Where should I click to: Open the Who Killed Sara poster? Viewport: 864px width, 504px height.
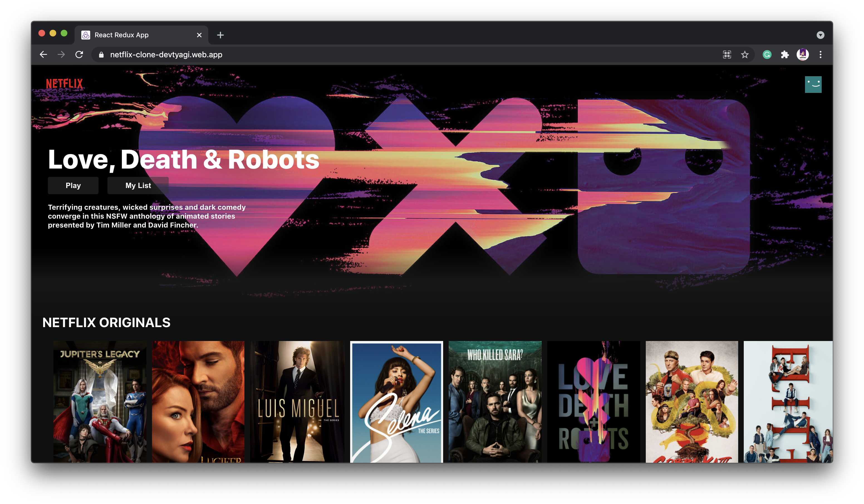pyautogui.click(x=495, y=402)
